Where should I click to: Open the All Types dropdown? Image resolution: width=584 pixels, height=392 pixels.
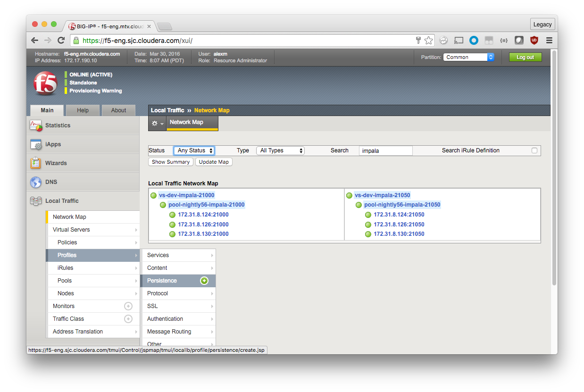[280, 150]
